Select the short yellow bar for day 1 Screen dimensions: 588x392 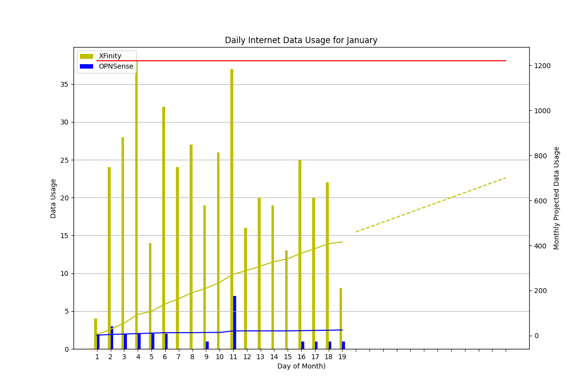(x=96, y=333)
